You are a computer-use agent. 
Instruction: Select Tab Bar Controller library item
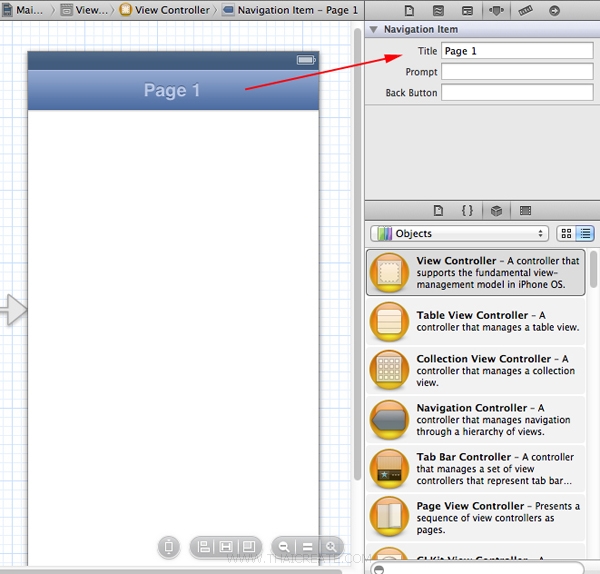click(476, 468)
